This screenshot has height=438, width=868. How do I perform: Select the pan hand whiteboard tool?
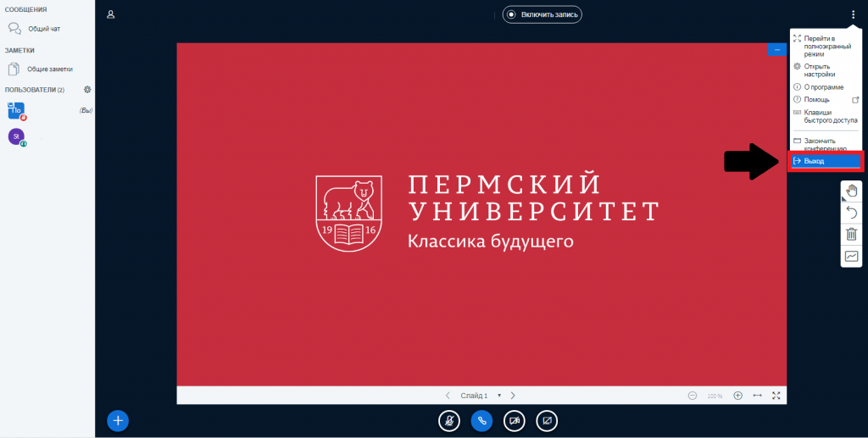852,191
